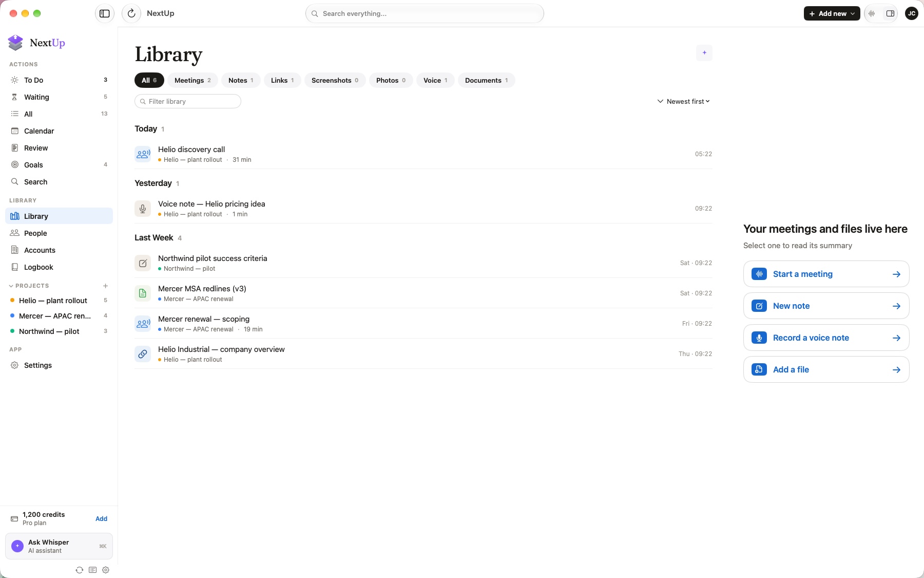
Task: Click into the Filter library field
Action: [x=188, y=101]
